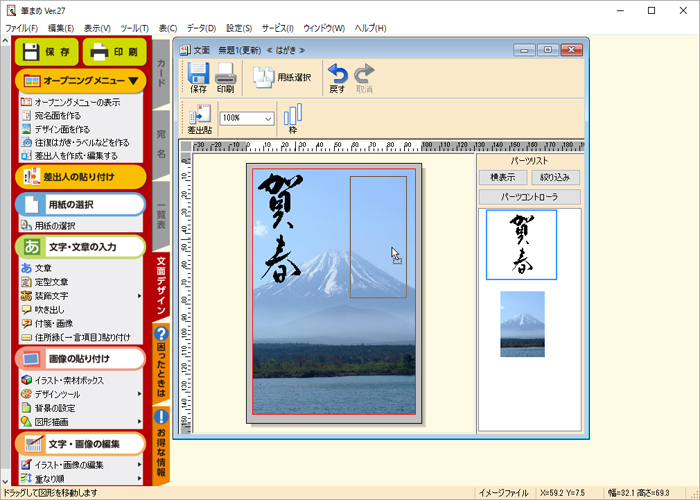Image resolution: width=700 pixels, height=500 pixels.
Task: Click the green 印刷 print button in sidebar
Action: [x=114, y=51]
